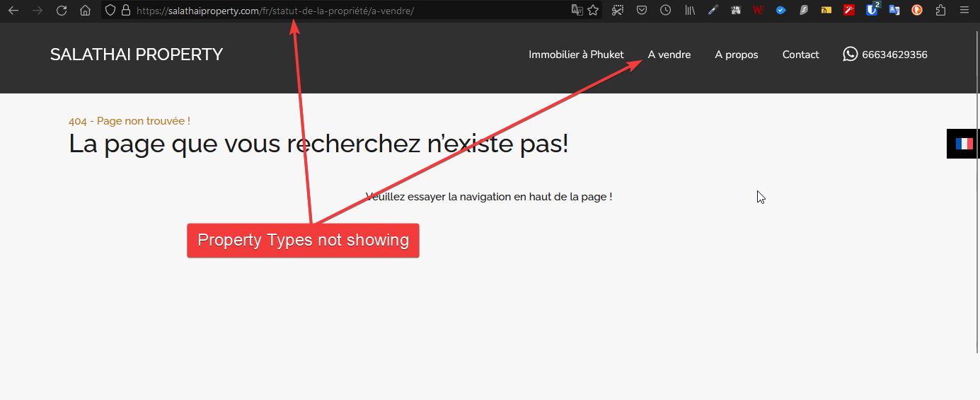
Task: Open the Immobilier à Phuket menu item
Action: pos(576,55)
